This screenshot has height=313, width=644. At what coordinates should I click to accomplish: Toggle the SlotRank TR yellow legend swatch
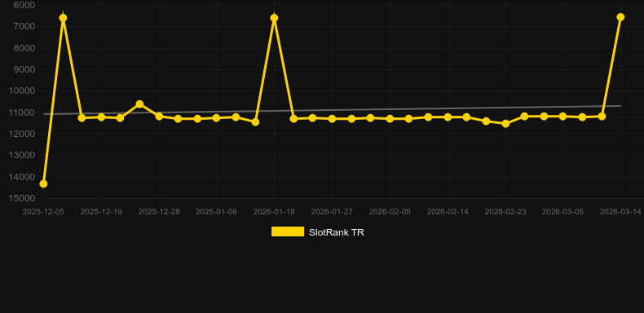(288, 232)
